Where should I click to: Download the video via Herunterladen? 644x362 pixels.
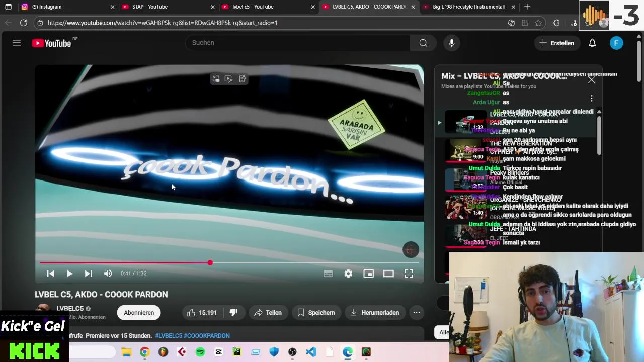click(375, 313)
